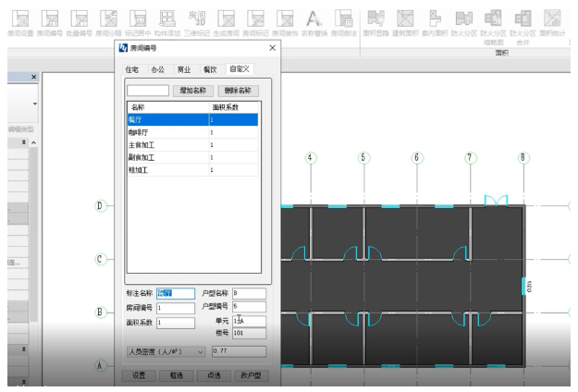Focus the new name text box
Viewport: 578px width, 392px height.
coord(148,91)
